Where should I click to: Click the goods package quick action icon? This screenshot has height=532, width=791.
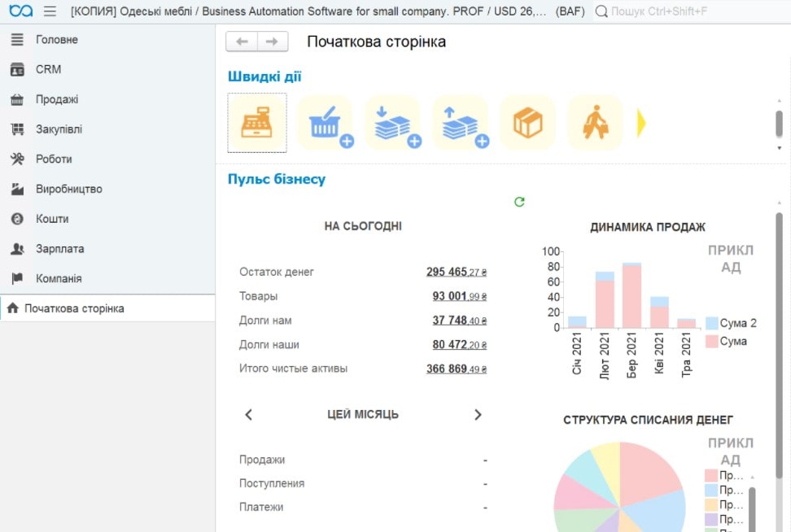coord(527,122)
